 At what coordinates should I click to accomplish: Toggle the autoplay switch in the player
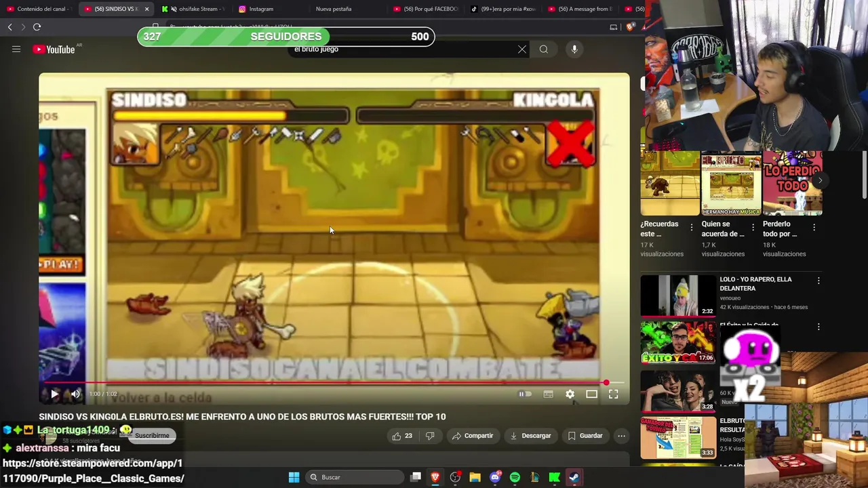point(525,394)
